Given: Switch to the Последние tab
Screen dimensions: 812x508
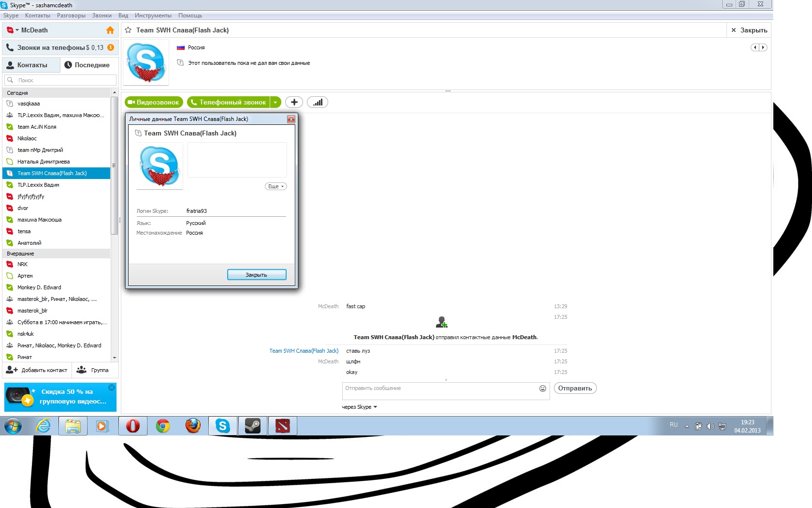Looking at the screenshot, I should point(89,65).
